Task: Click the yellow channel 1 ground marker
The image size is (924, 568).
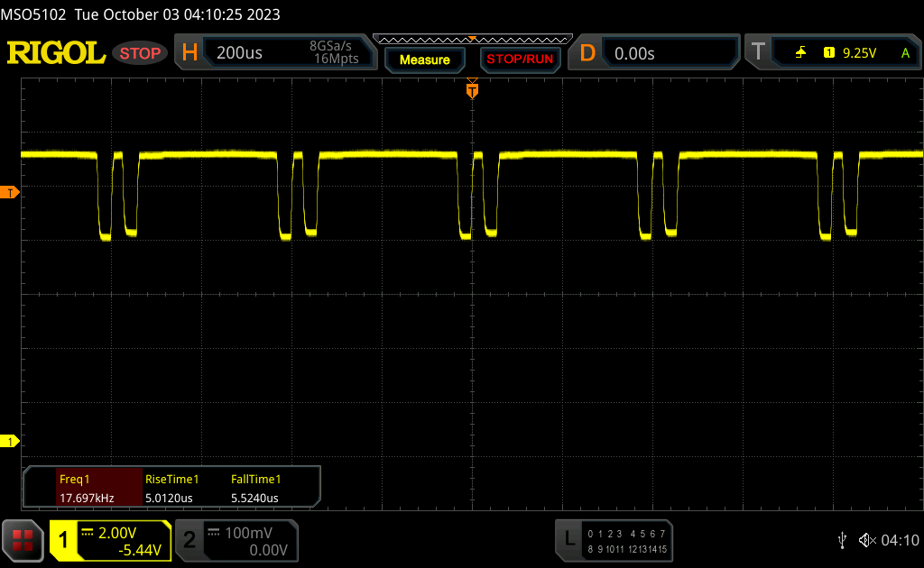Action: pos(9,441)
